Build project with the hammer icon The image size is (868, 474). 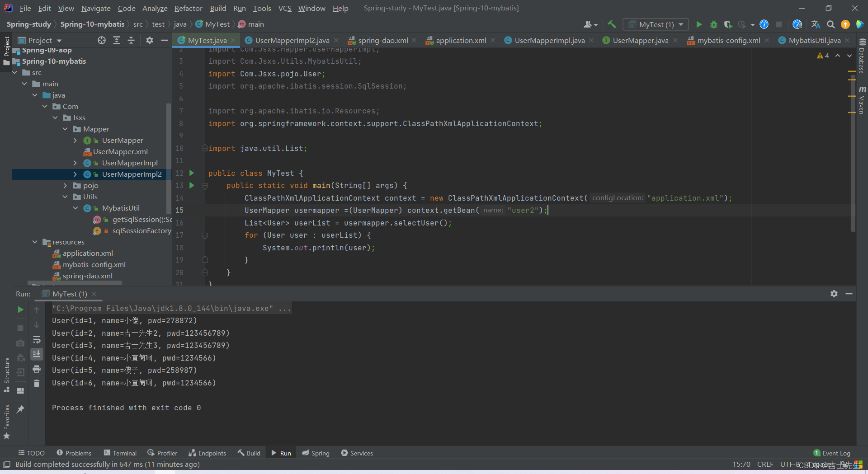[x=612, y=24]
